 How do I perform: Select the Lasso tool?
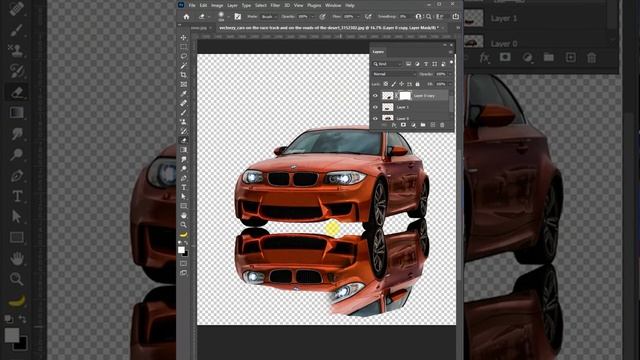pos(183,56)
